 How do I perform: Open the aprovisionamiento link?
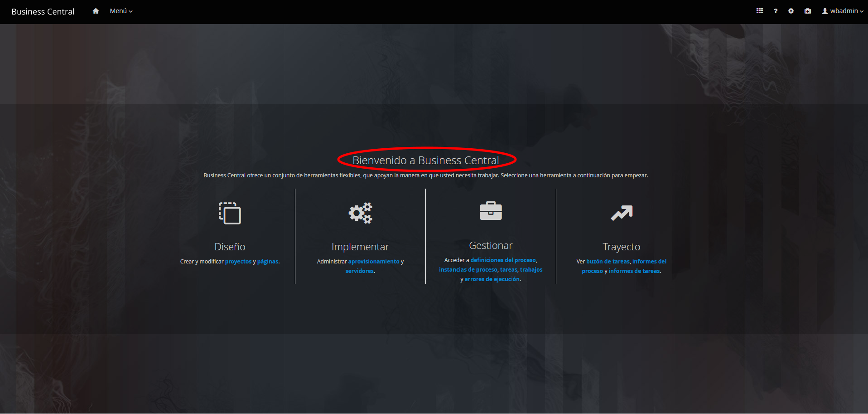click(374, 262)
